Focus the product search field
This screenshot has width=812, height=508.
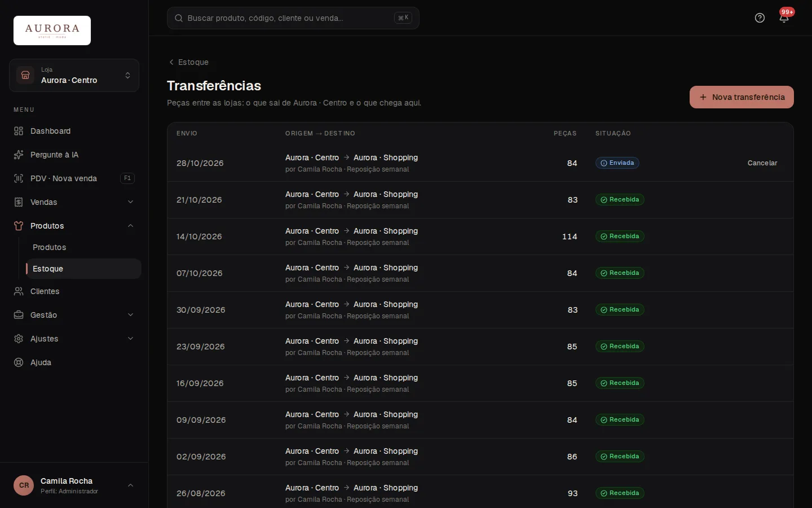[x=293, y=18]
